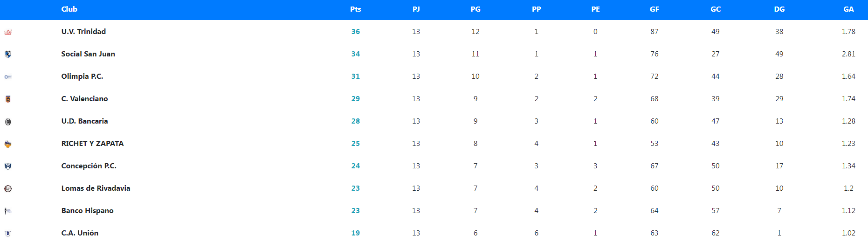Sort table by Pts column header

tap(356, 9)
